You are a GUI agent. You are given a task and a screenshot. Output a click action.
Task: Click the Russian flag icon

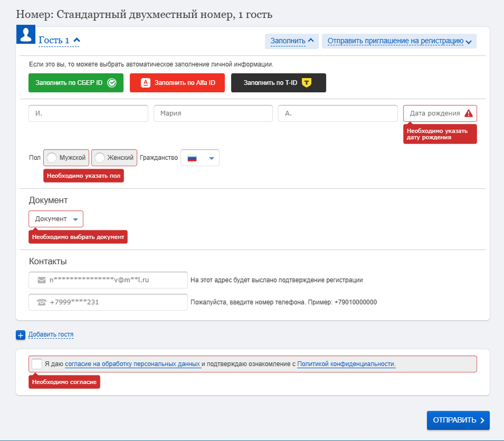(192, 158)
